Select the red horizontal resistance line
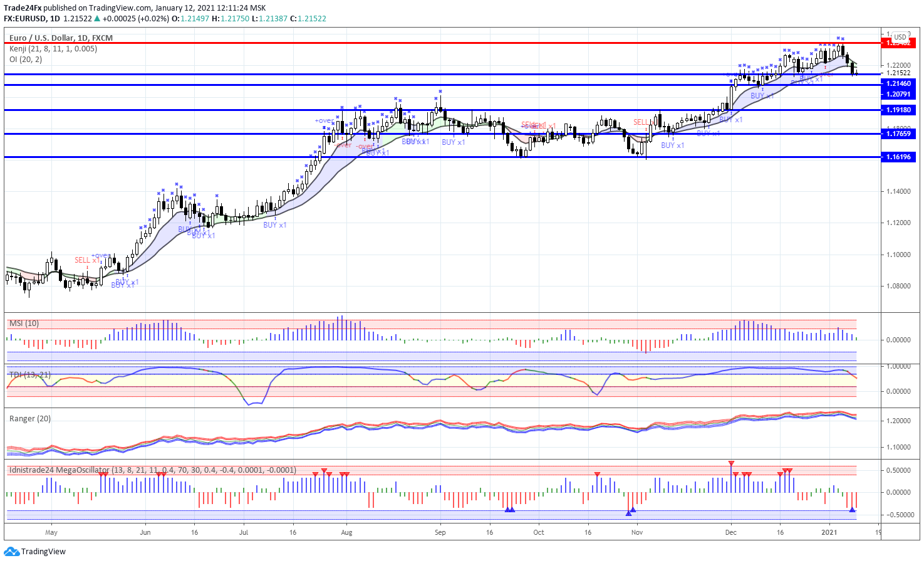 click(442, 43)
